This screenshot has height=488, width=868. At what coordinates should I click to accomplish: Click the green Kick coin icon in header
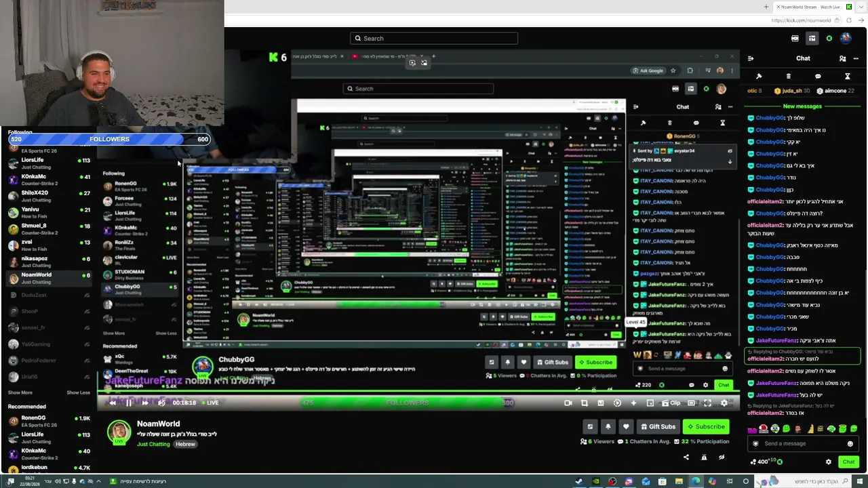point(829,39)
